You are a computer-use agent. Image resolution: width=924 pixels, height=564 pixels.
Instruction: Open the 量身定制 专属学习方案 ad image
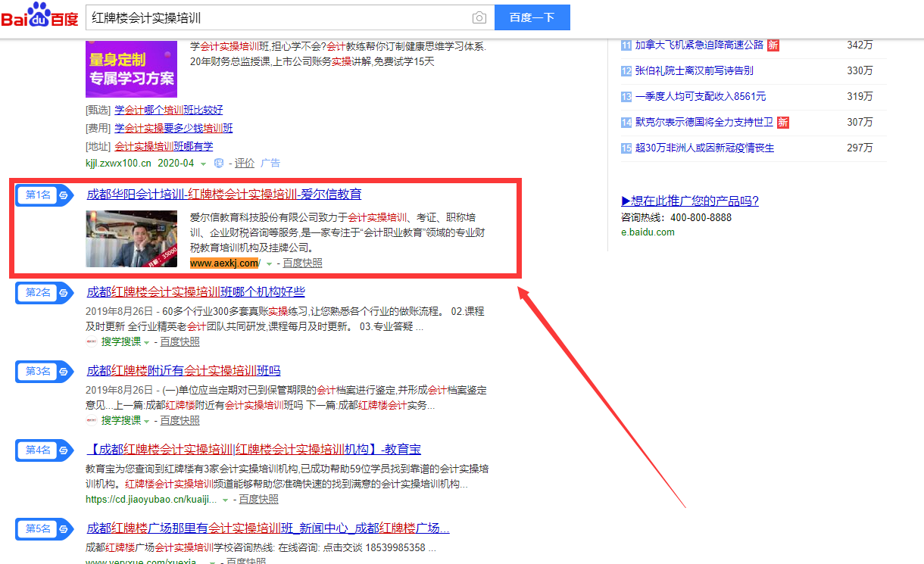pyautogui.click(x=131, y=69)
